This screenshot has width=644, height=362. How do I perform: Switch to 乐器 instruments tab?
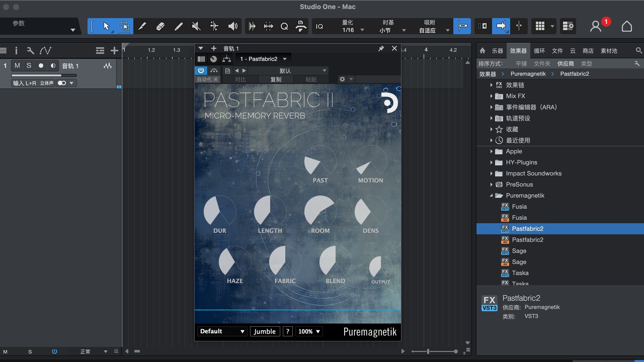(497, 51)
